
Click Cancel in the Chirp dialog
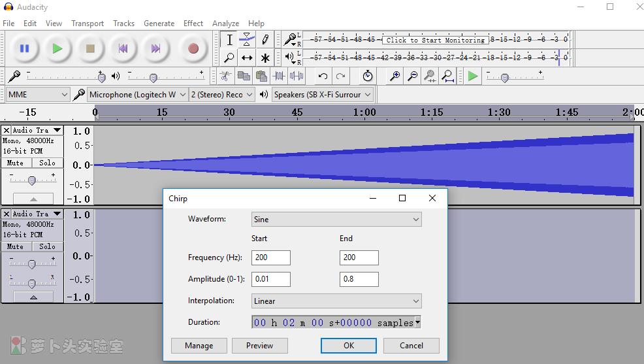pos(411,346)
